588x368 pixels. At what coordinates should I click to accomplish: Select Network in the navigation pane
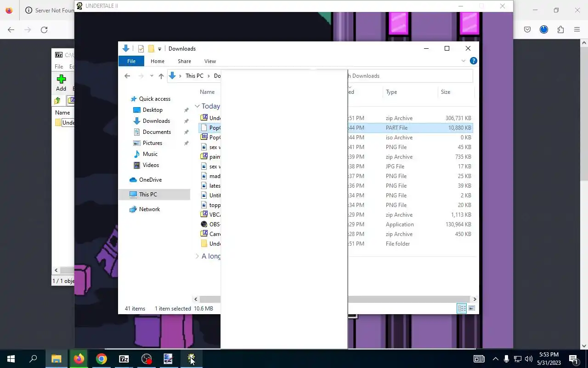coord(149,209)
